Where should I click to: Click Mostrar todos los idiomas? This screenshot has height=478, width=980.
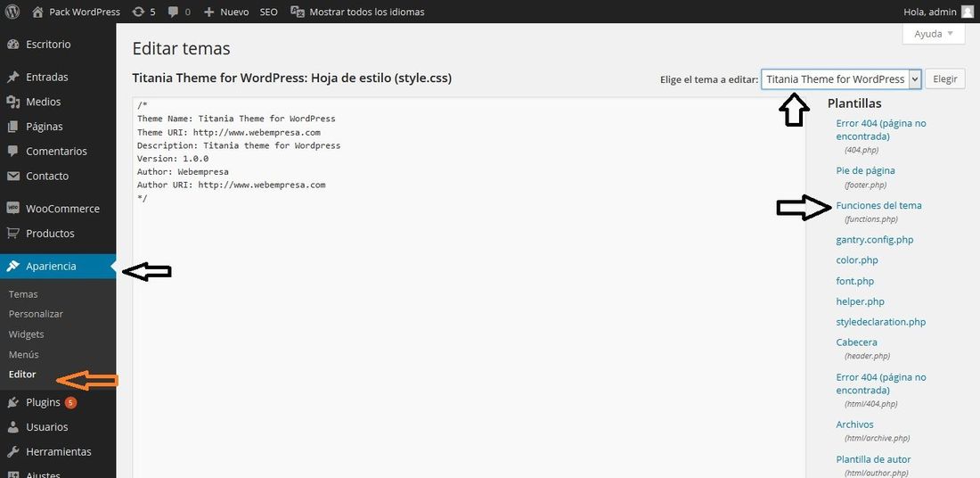pyautogui.click(x=367, y=12)
